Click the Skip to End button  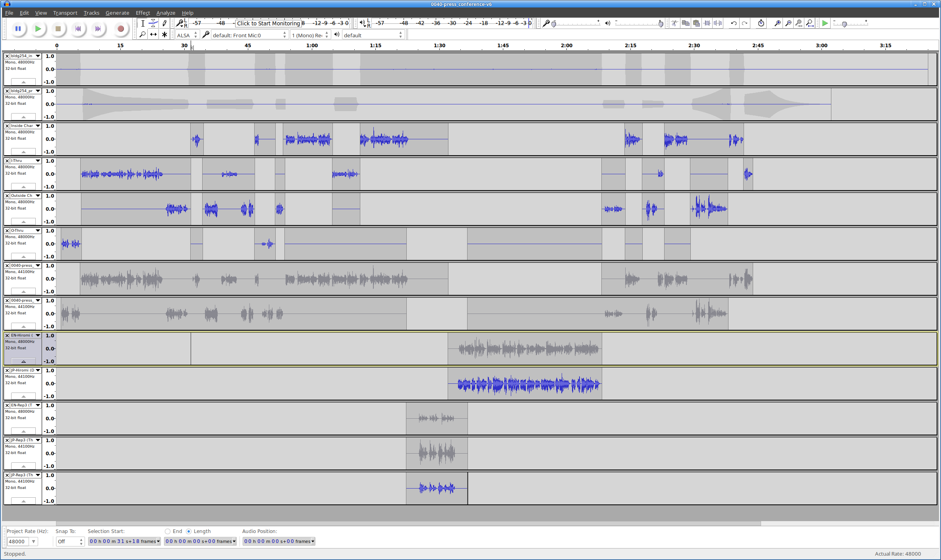click(x=98, y=29)
